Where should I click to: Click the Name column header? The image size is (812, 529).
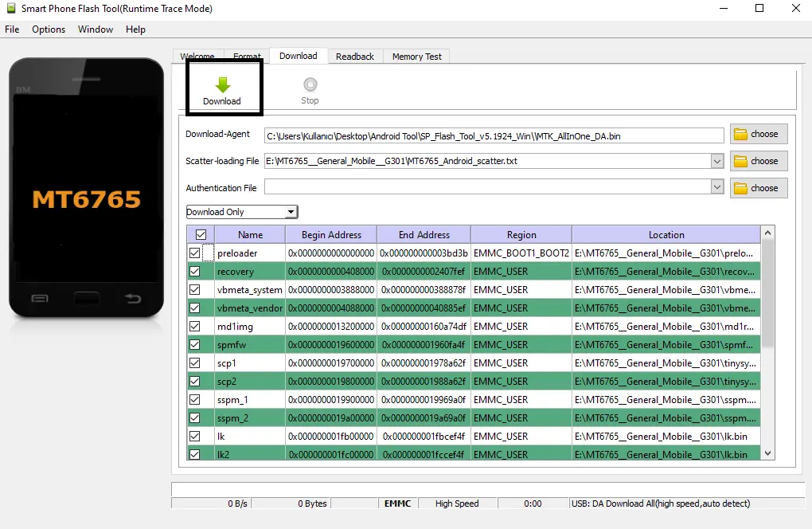pyautogui.click(x=250, y=235)
